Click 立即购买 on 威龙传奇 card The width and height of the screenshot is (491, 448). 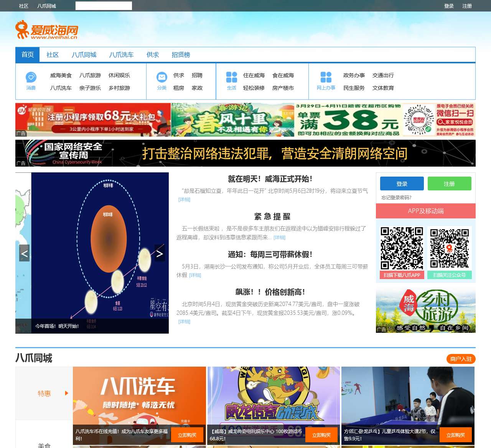[321, 435]
